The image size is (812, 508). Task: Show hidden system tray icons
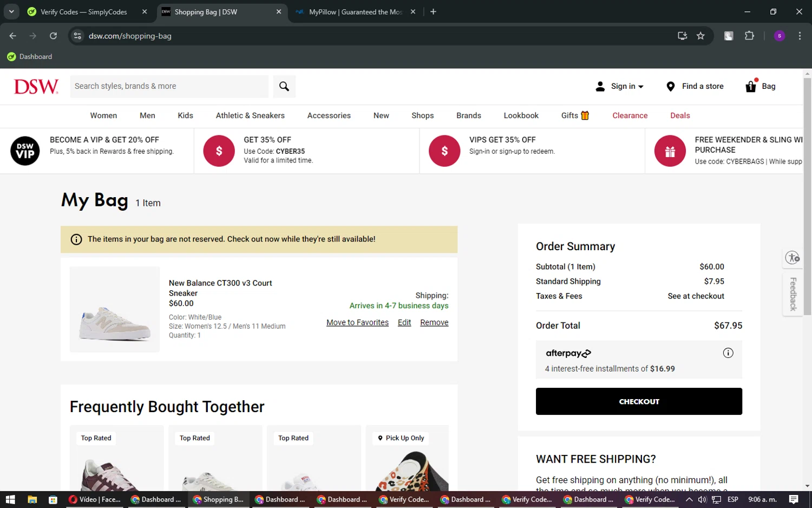[x=689, y=499]
